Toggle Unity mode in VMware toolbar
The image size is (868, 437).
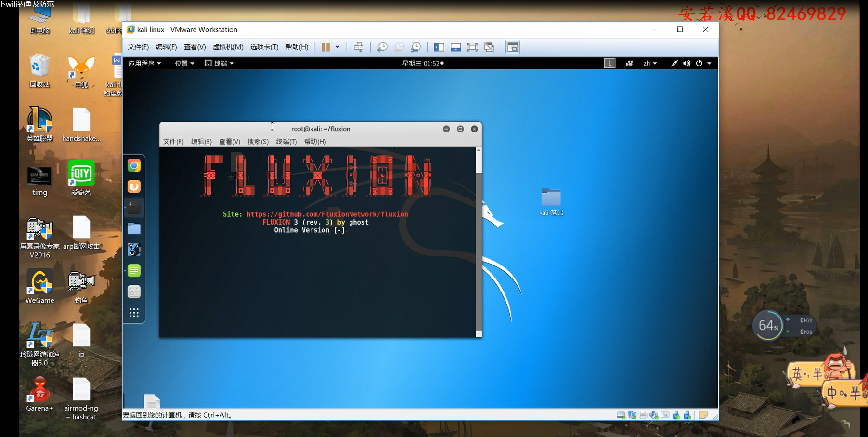point(489,47)
